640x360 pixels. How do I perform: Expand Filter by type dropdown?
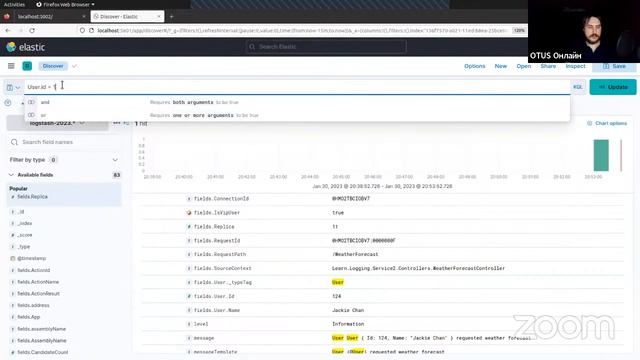64,160
